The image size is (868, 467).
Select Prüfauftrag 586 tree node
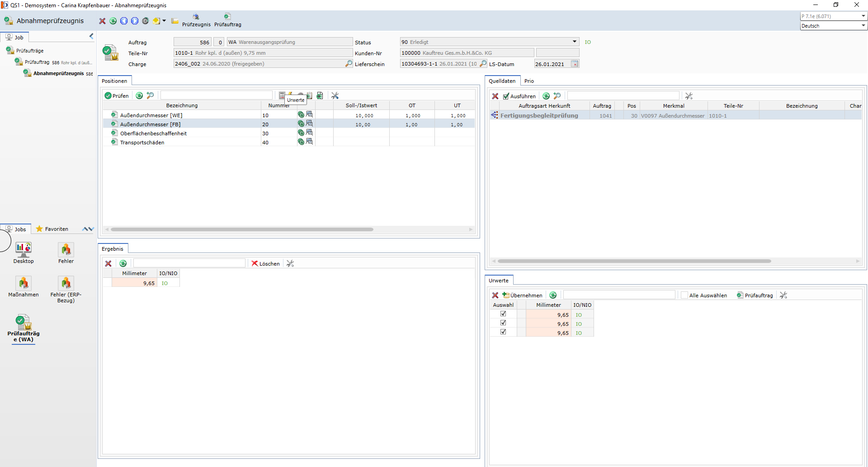click(x=53, y=62)
